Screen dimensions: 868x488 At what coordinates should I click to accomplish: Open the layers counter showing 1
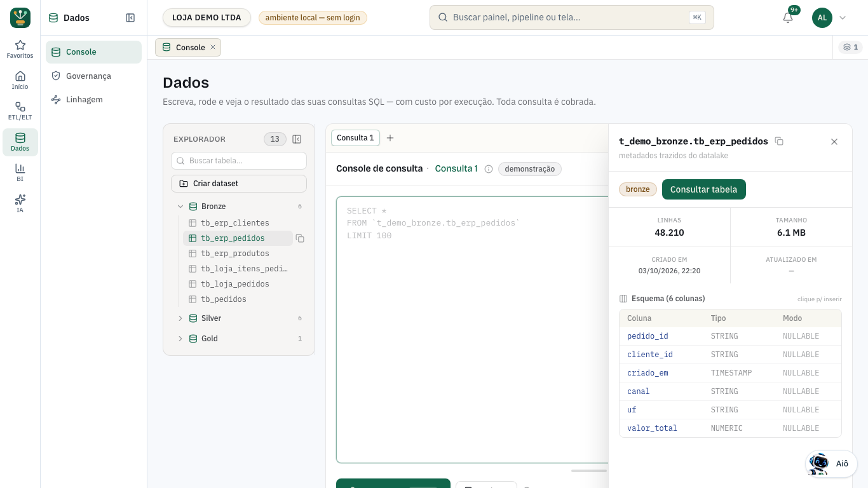850,47
